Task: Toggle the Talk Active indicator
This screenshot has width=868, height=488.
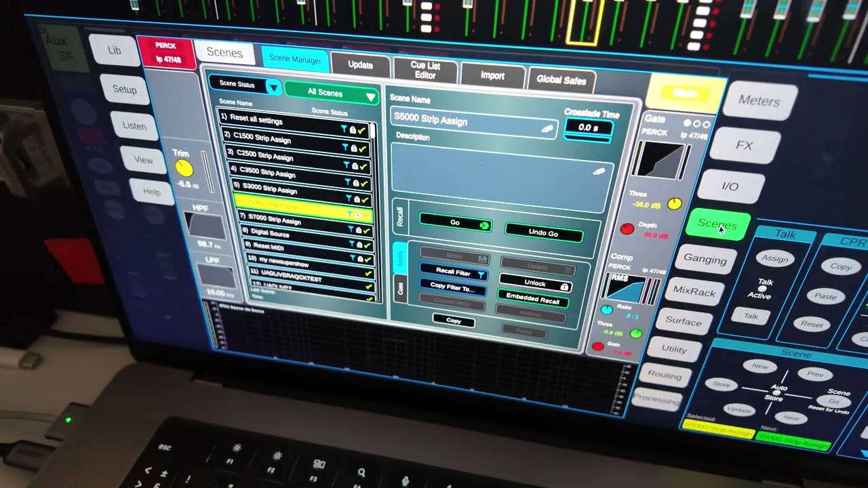Action: point(762,289)
